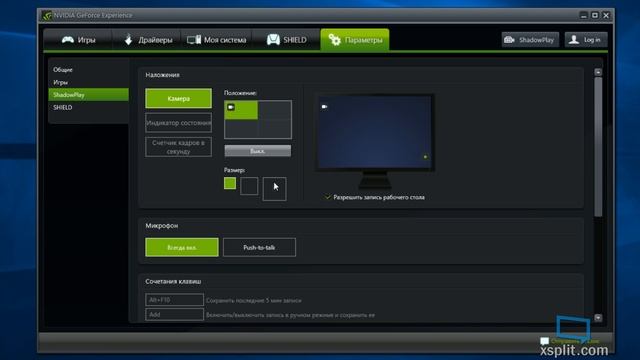Click the vertical scrollbar thumb

coord(598,147)
